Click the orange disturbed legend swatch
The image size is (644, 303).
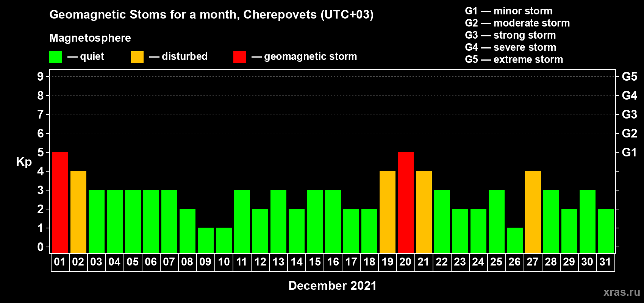point(137,57)
